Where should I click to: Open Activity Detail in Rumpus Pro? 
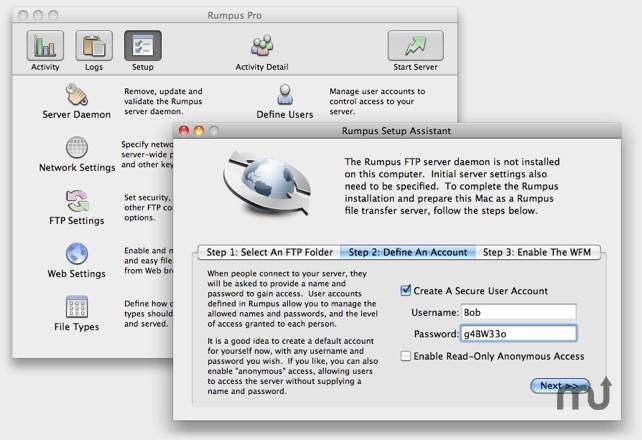[x=262, y=46]
